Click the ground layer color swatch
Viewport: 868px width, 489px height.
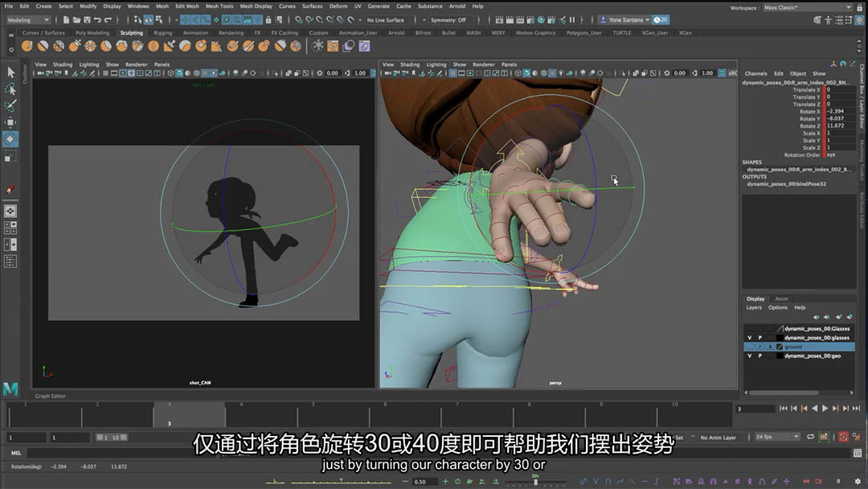780,347
